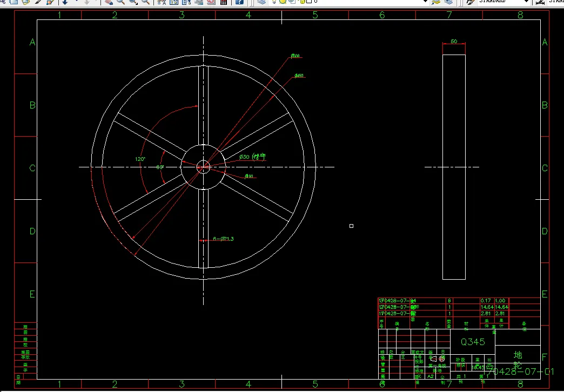This screenshot has height=392, width=564.
Task: Expand the layer list dropdown arrow
Action: coord(425,2)
